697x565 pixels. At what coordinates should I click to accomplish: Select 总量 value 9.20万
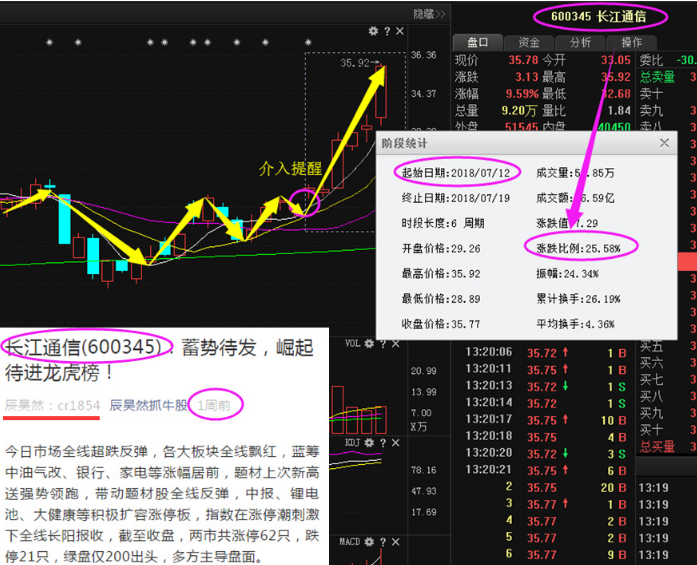coord(520,111)
